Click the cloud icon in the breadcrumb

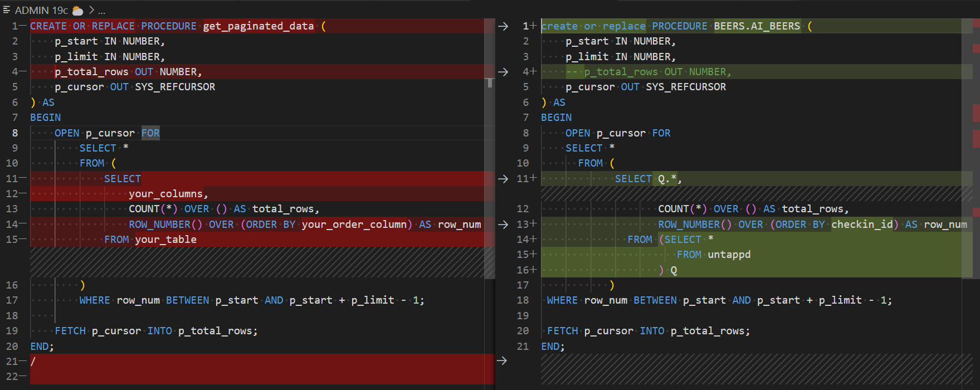(x=78, y=11)
